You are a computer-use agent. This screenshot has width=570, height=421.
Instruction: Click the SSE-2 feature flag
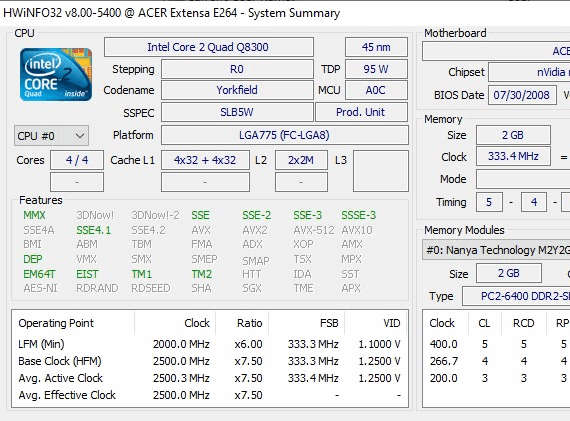pyautogui.click(x=257, y=215)
